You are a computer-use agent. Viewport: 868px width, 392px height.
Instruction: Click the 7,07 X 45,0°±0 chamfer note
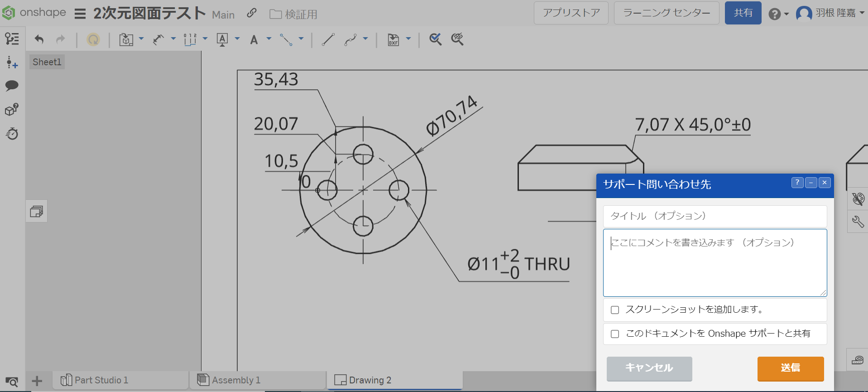coord(693,125)
